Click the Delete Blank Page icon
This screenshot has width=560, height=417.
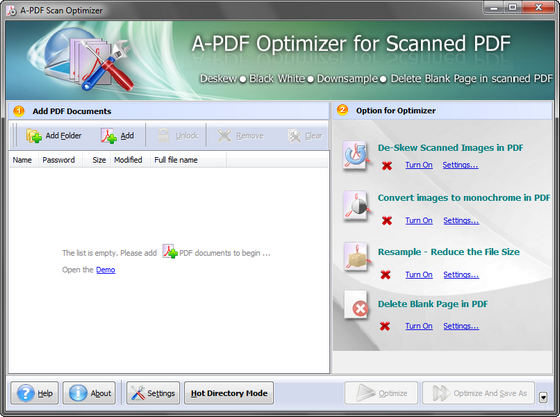[x=356, y=305]
